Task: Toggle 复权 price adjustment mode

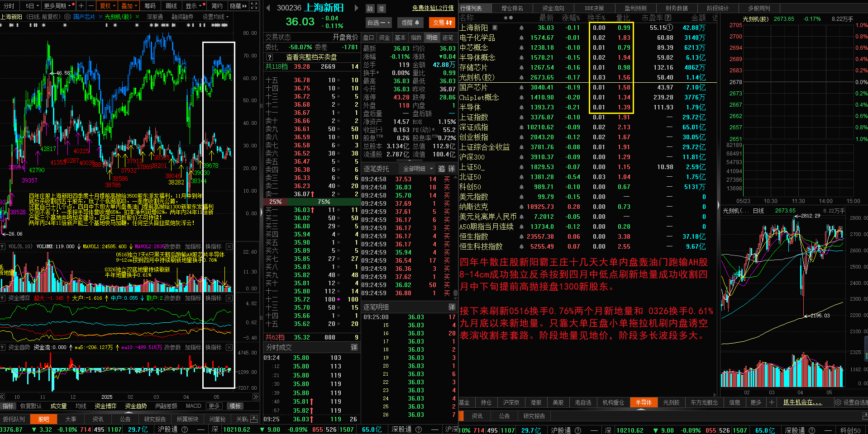Action: point(107,6)
